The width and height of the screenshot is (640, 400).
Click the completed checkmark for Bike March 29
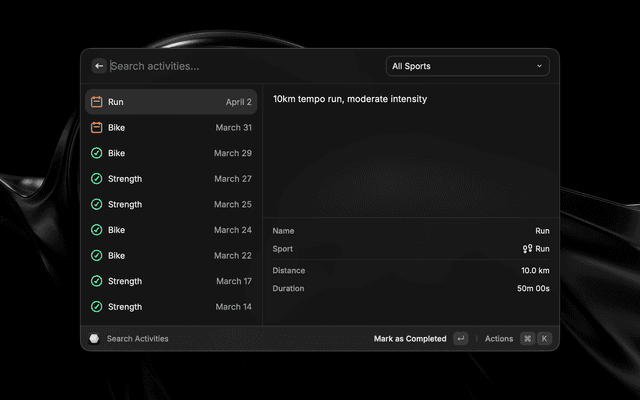point(97,153)
